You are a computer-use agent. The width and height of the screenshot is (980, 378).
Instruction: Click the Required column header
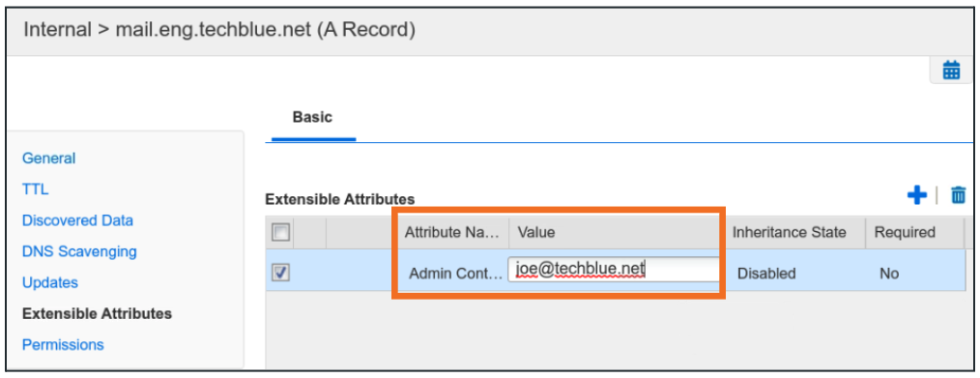[x=905, y=232]
